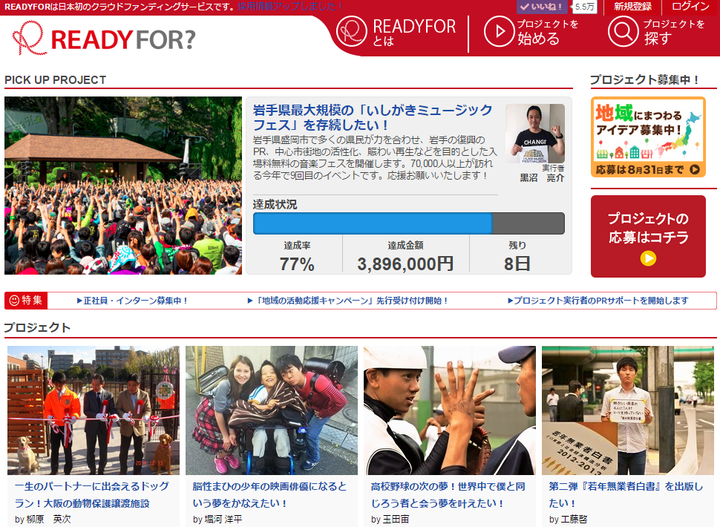
Task: Open '正社員・インターン募集中！' feature link
Action: (x=133, y=301)
